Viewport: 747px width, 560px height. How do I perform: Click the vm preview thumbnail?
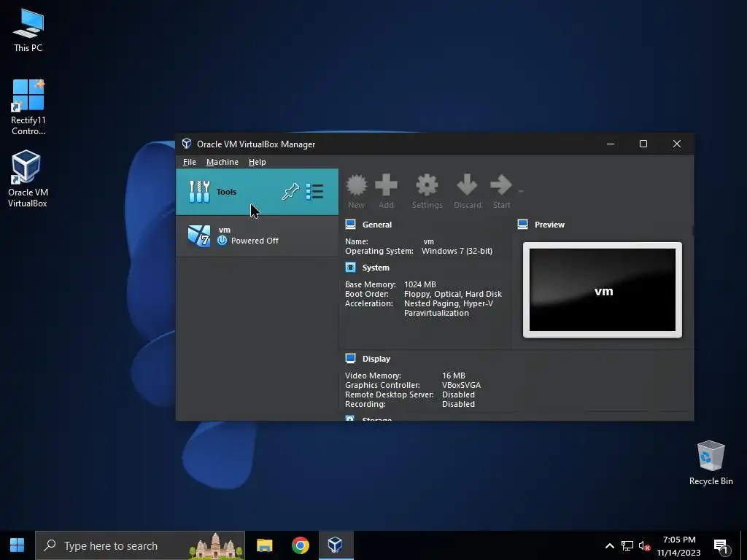(603, 290)
